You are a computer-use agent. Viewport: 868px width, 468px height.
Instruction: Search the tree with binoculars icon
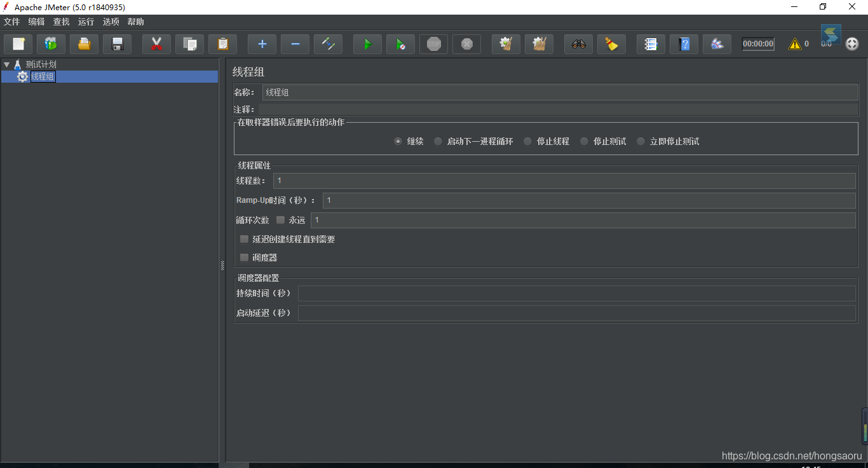click(578, 44)
